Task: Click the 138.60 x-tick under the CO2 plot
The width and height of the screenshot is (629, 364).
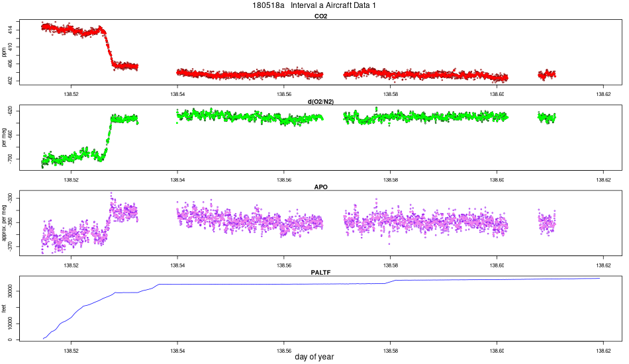Action: tap(497, 94)
